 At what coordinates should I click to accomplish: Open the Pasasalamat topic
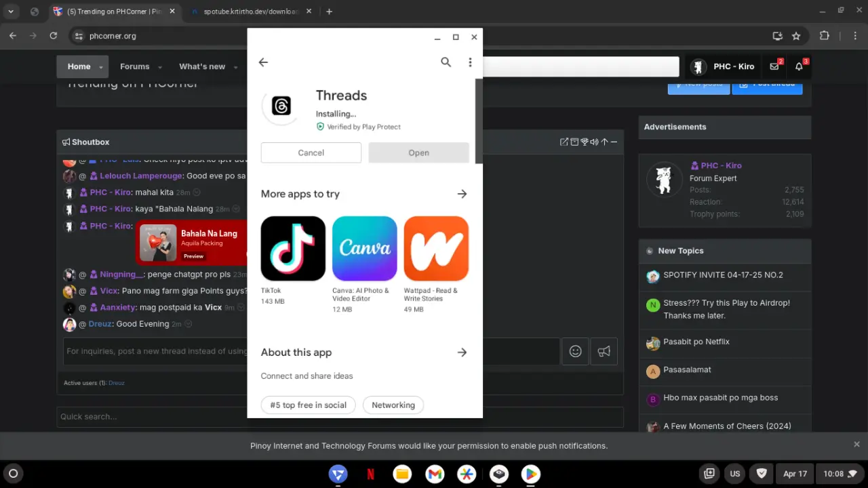tap(687, 370)
